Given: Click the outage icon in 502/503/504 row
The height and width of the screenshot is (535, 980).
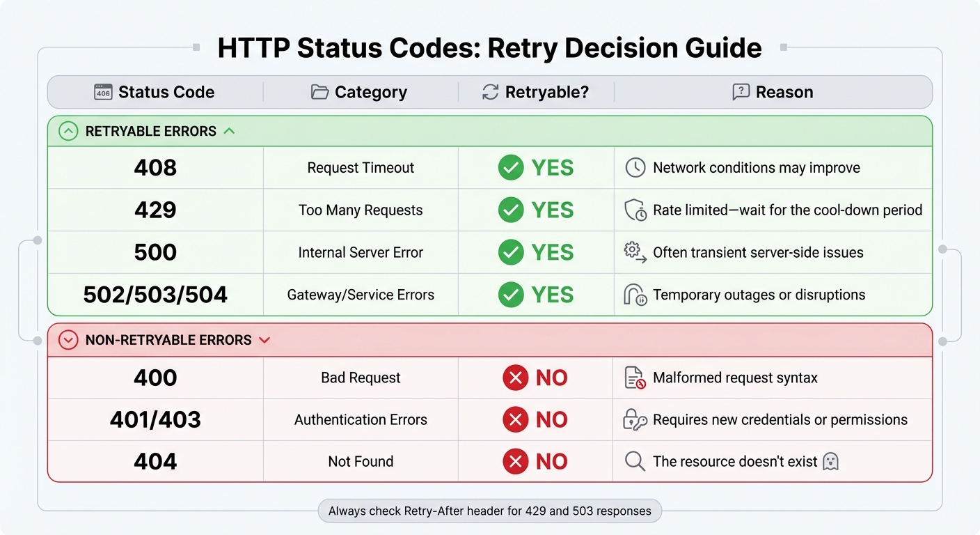Looking at the screenshot, I should [x=635, y=295].
